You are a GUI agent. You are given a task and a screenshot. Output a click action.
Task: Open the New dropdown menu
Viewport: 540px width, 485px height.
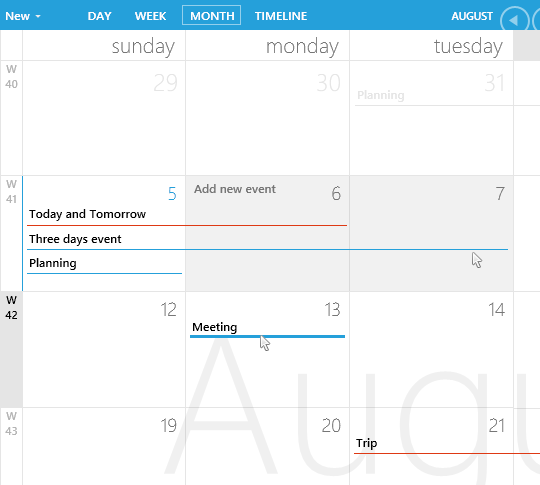click(23, 16)
